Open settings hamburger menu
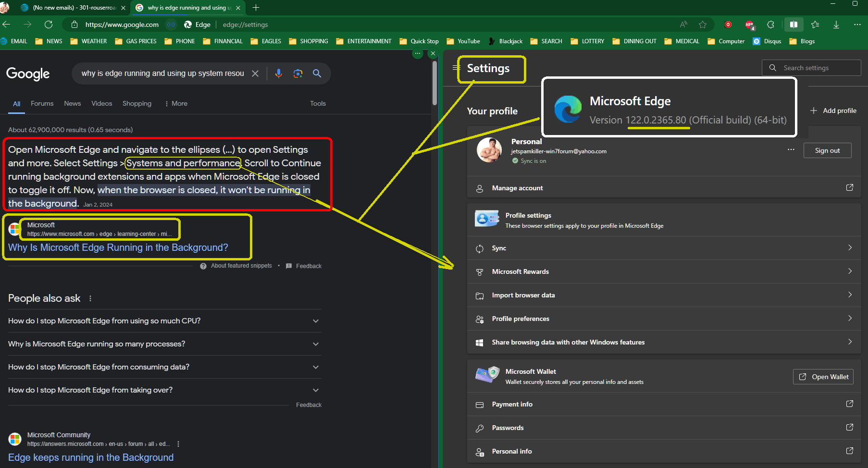 pyautogui.click(x=456, y=68)
